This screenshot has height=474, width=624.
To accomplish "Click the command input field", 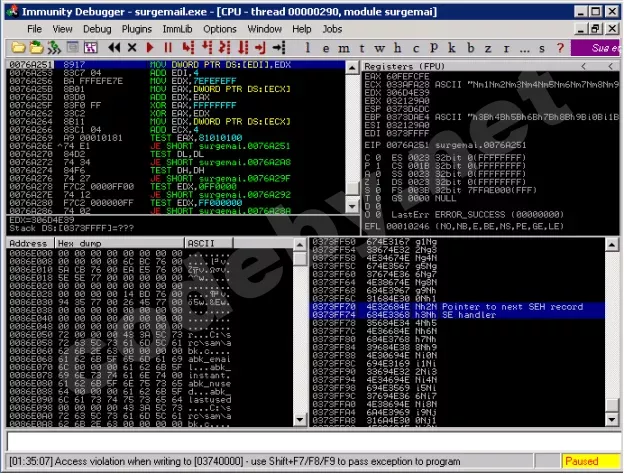I will pyautogui.click(x=312, y=441).
